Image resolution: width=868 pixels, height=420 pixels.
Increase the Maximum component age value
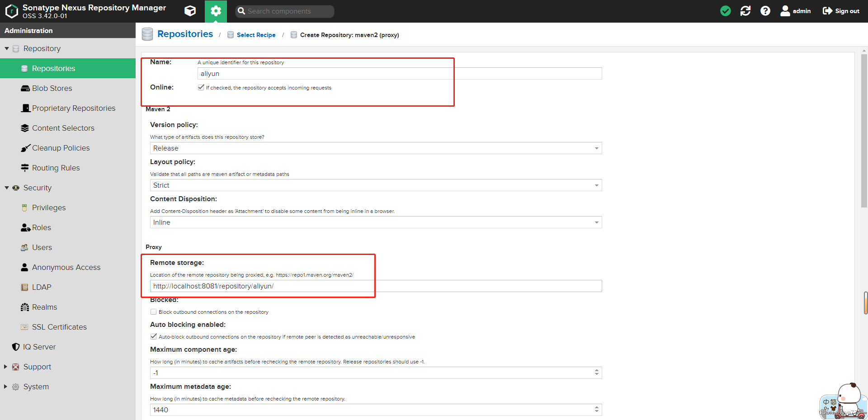point(597,370)
